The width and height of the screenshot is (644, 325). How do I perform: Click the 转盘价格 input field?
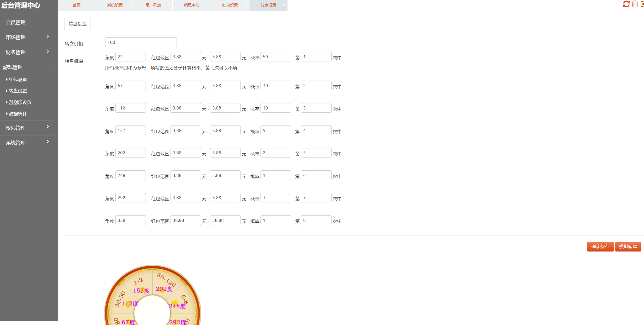coord(141,42)
